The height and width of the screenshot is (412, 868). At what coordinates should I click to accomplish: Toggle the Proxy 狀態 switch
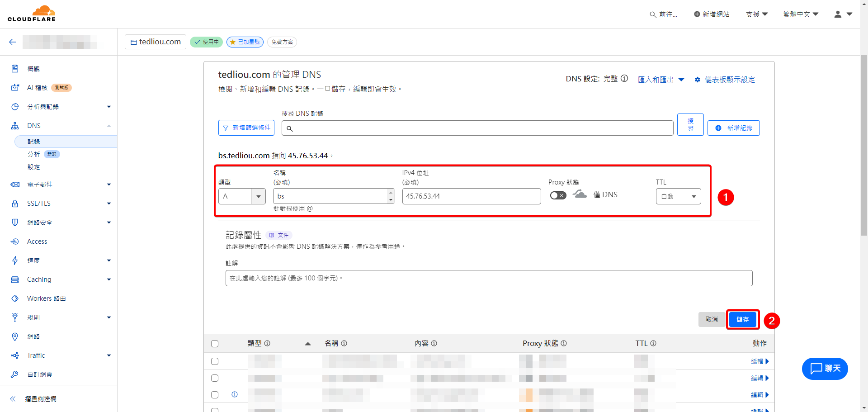coord(558,195)
